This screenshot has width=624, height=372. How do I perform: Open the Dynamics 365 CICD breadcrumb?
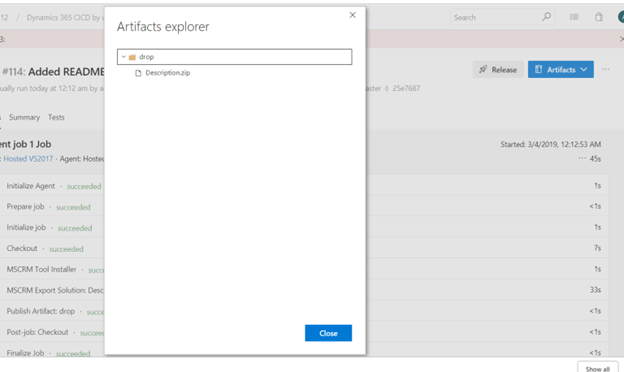[x=64, y=18]
